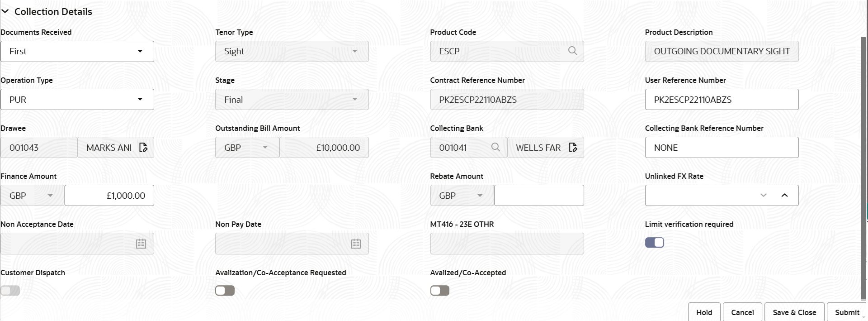868x321 pixels.
Task: Enable the Avalization/Co-Acceptance Requested toggle
Action: (x=225, y=290)
